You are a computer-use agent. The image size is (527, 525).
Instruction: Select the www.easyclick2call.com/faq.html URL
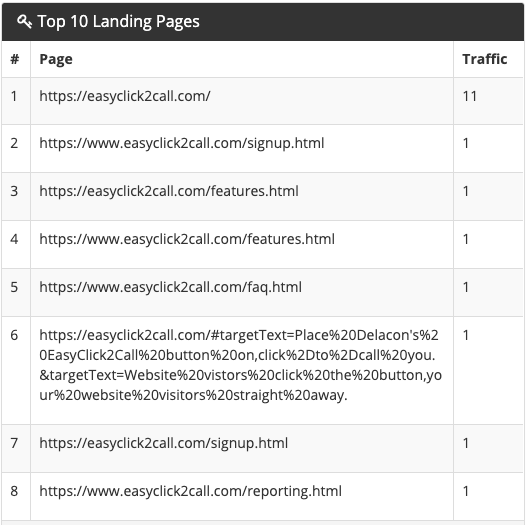pyautogui.click(x=170, y=287)
